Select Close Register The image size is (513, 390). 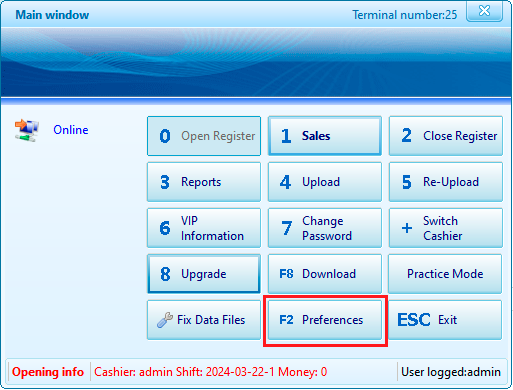(x=446, y=136)
